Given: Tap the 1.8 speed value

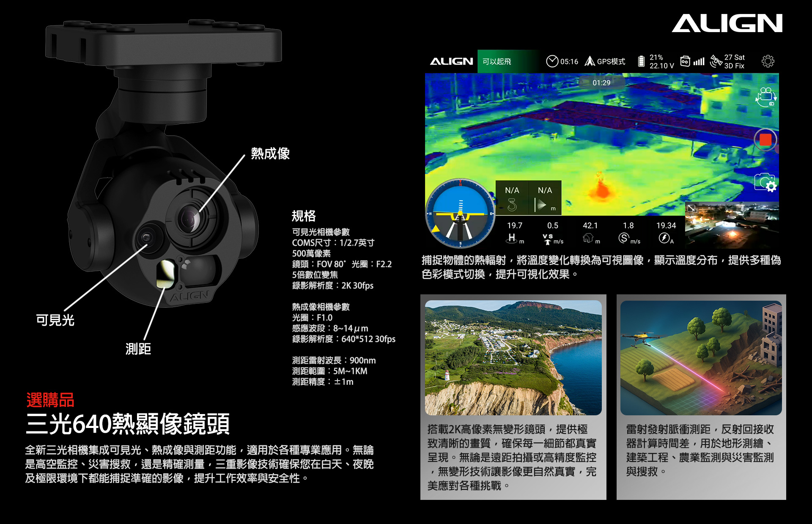Looking at the screenshot, I should [x=628, y=225].
